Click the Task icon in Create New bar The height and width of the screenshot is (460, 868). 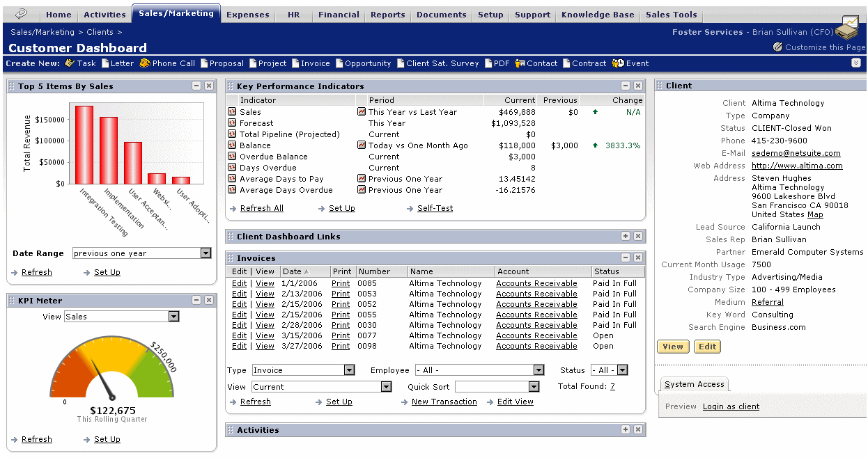[70, 63]
